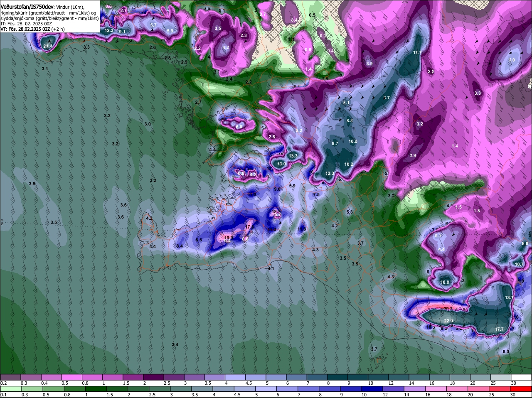The width and height of the screenshot is (532, 398).
Task: Click the 19.9 precipitation value
Action: pos(228,237)
